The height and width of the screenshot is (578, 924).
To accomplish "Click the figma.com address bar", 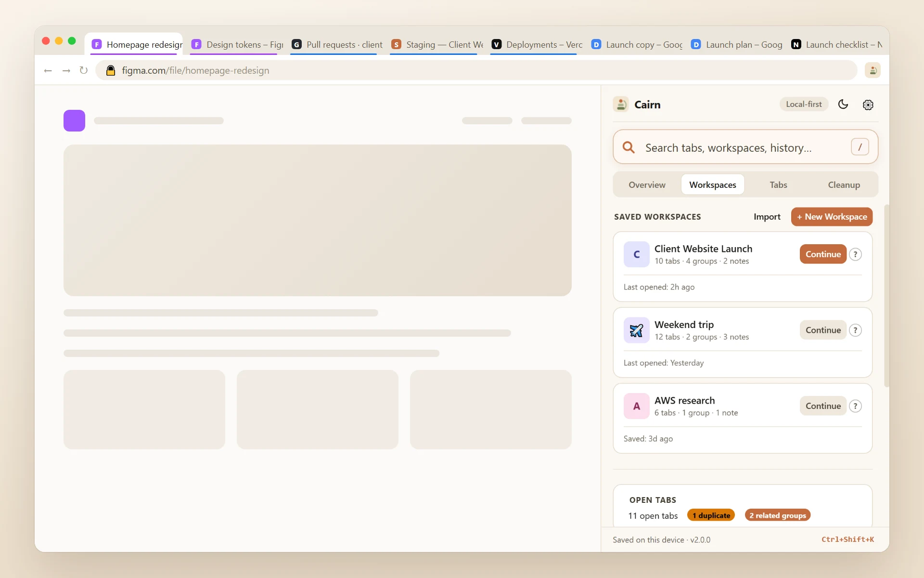I will point(476,70).
